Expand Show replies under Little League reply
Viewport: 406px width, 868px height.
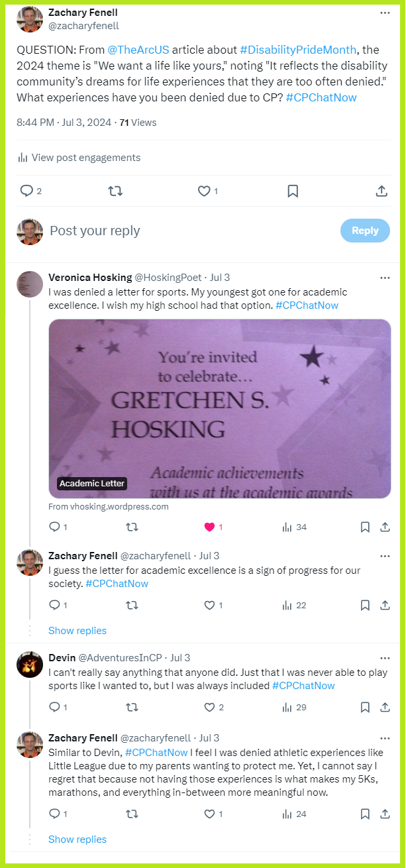click(77, 840)
